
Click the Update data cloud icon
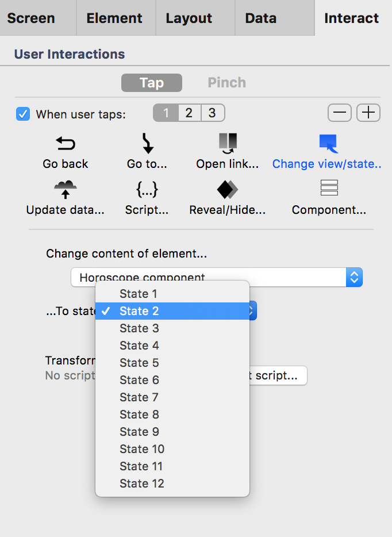coord(65,189)
